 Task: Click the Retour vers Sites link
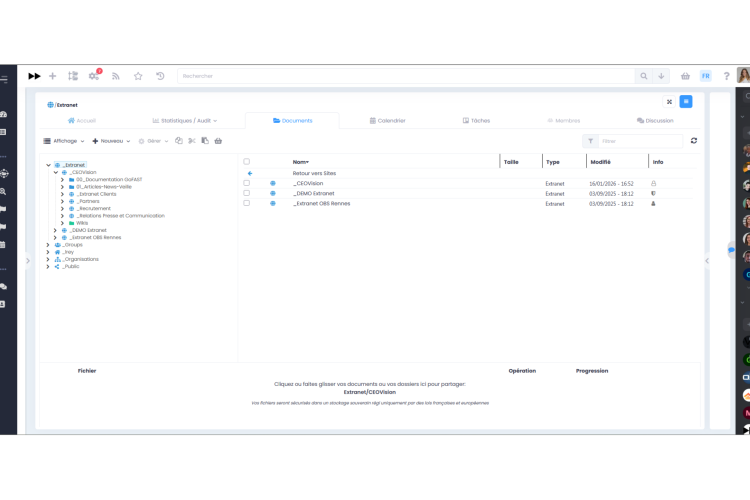tap(314, 173)
